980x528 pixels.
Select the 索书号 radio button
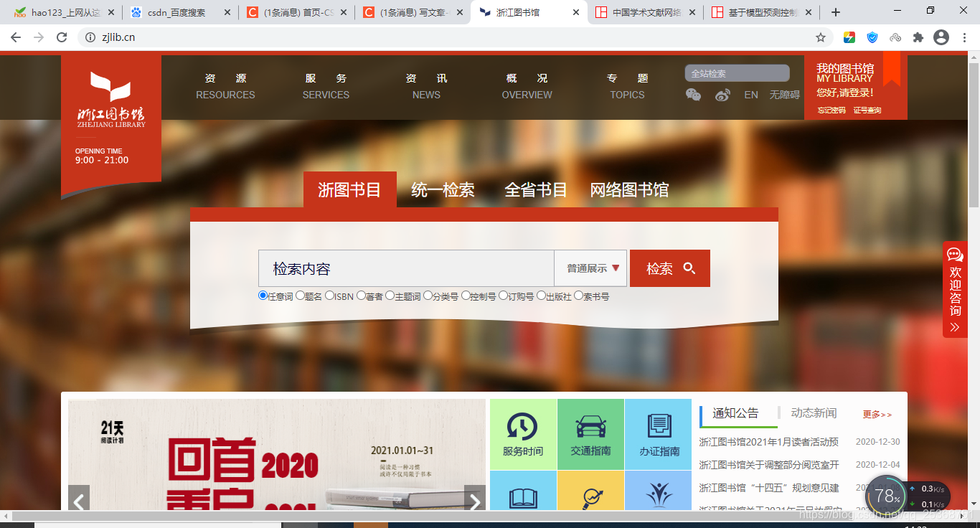[x=579, y=296]
